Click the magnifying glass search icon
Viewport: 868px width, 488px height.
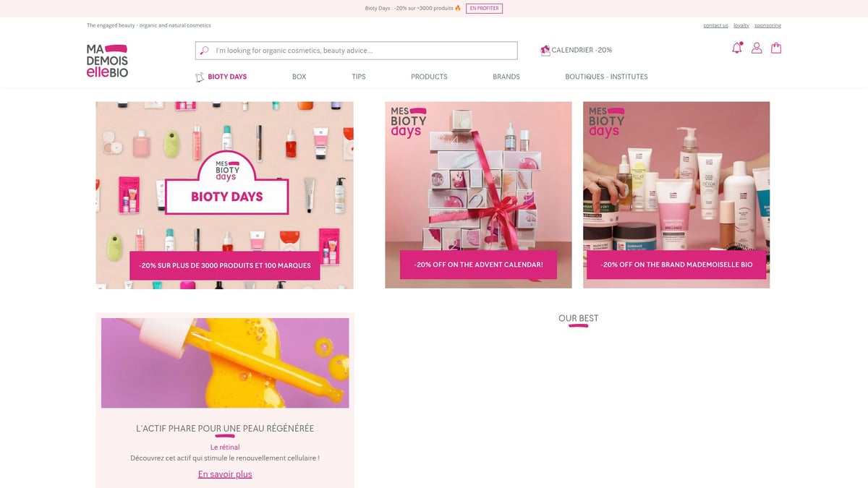click(x=203, y=50)
